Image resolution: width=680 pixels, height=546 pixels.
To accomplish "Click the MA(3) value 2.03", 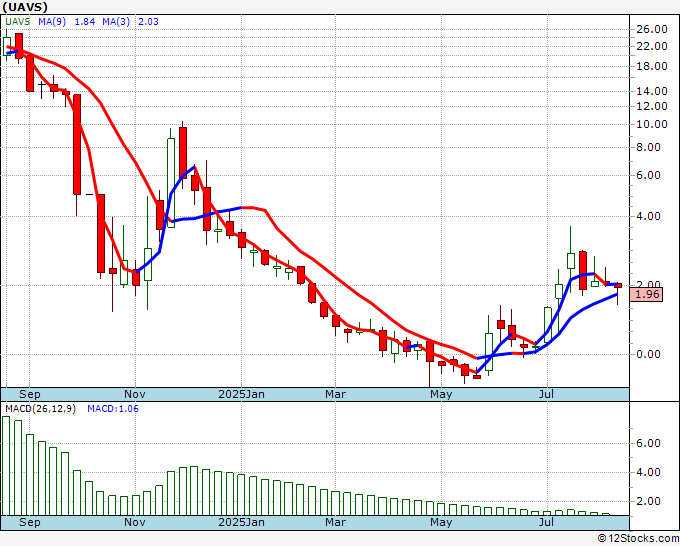I will [x=148, y=22].
